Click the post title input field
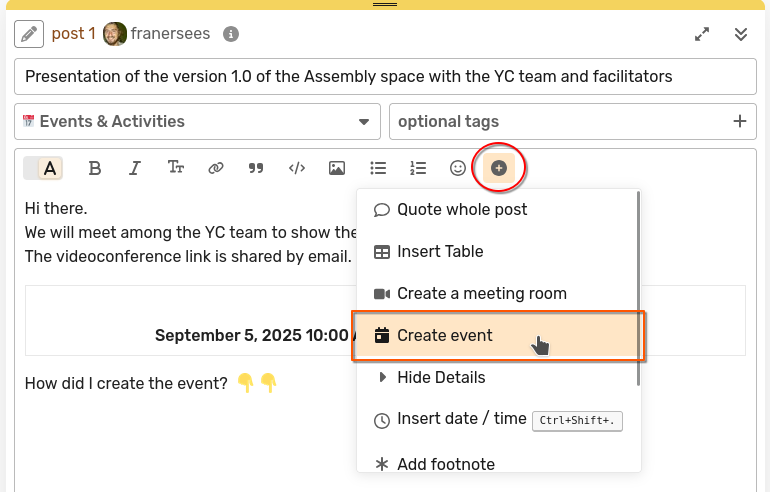This screenshot has height=492, width=770. click(385, 76)
